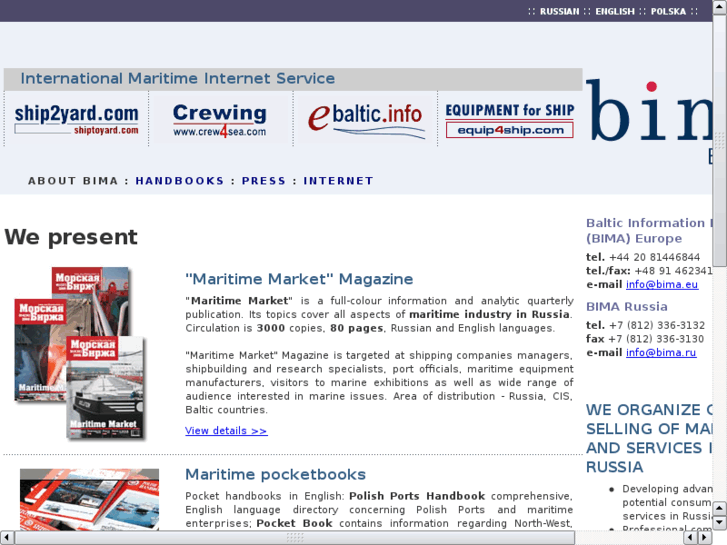Switch language to Russian

pos(559,12)
